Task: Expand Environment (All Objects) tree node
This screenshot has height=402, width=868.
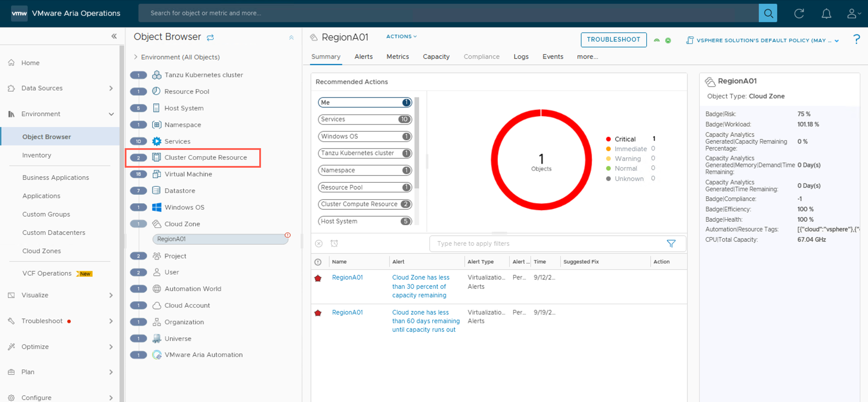Action: click(x=135, y=57)
